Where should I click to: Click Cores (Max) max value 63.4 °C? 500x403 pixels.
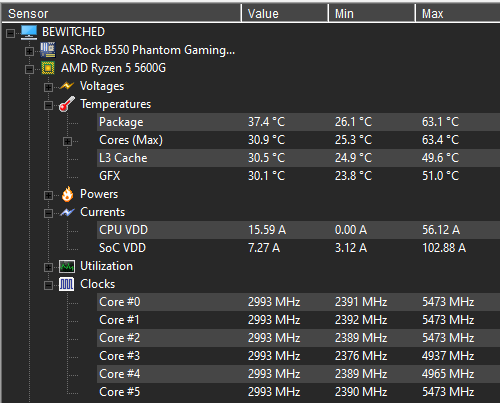[440, 140]
